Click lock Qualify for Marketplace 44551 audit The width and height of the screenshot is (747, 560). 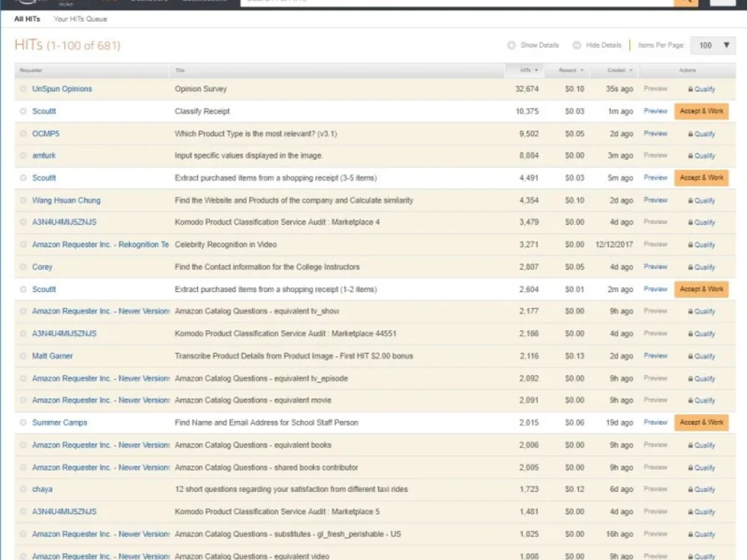coord(701,334)
